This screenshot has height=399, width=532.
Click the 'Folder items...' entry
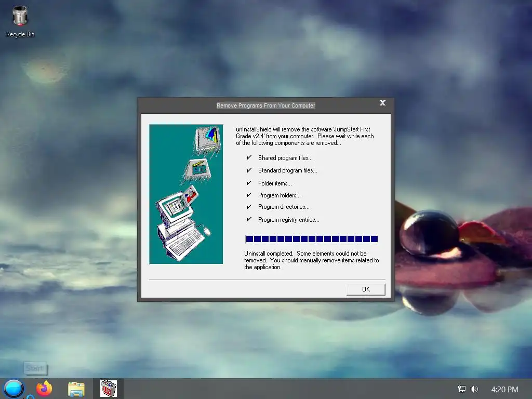coord(275,183)
